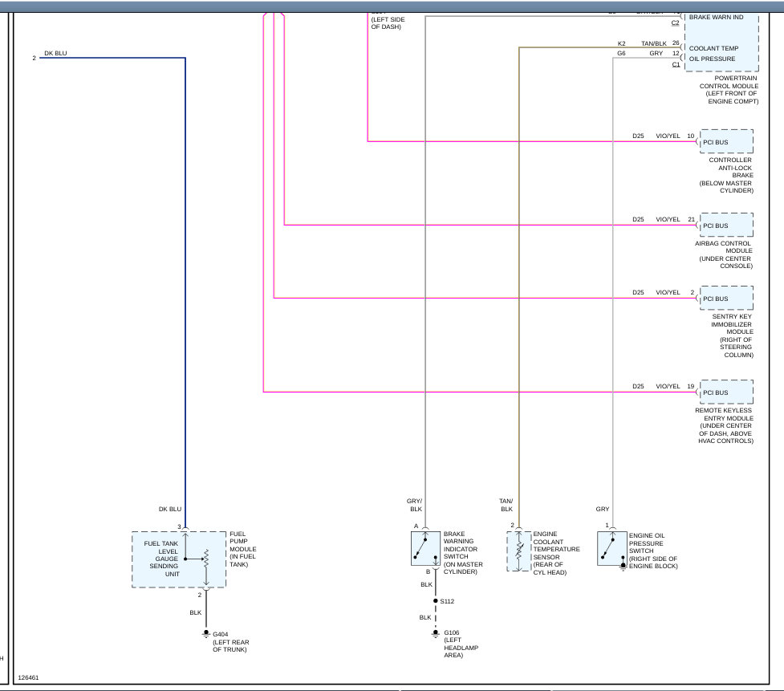The width and height of the screenshot is (784, 691).
Task: Click the G106 ground symbol
Action: coord(436,633)
